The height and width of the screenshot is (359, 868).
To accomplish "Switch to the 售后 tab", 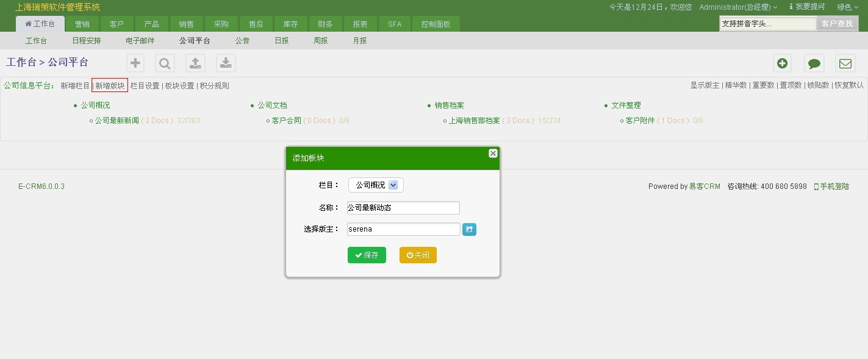I will 256,24.
